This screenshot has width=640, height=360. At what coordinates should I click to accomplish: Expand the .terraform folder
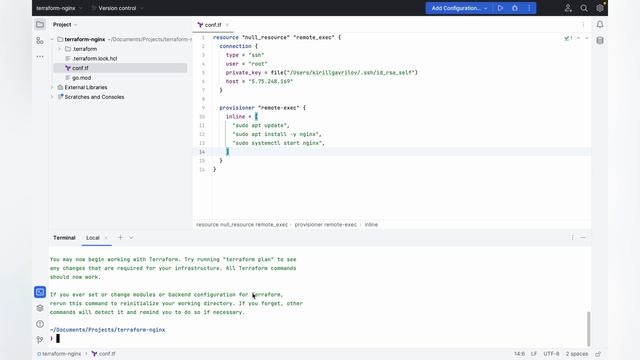tap(60, 49)
